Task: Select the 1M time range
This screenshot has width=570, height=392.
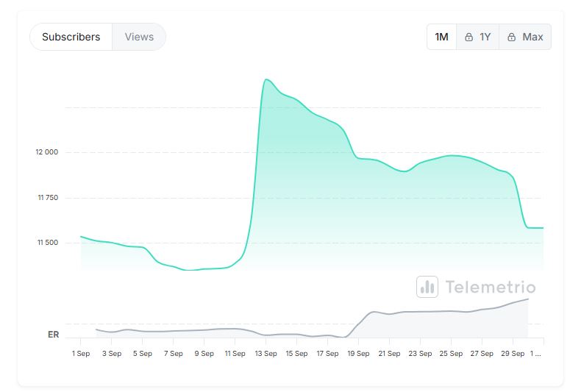Action: [x=441, y=37]
